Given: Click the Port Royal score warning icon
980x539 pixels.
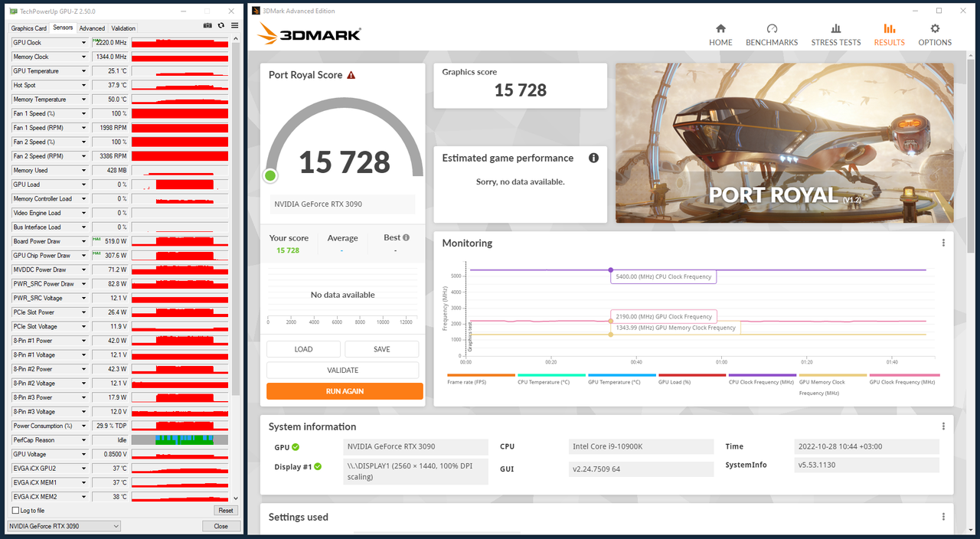Looking at the screenshot, I should (351, 75).
